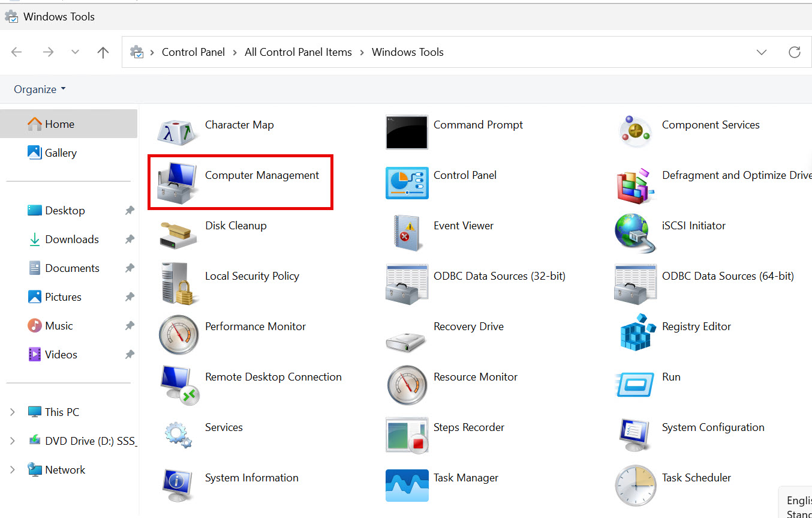Open the System Configuration icon
The width and height of the screenshot is (812, 518).
(x=635, y=435)
